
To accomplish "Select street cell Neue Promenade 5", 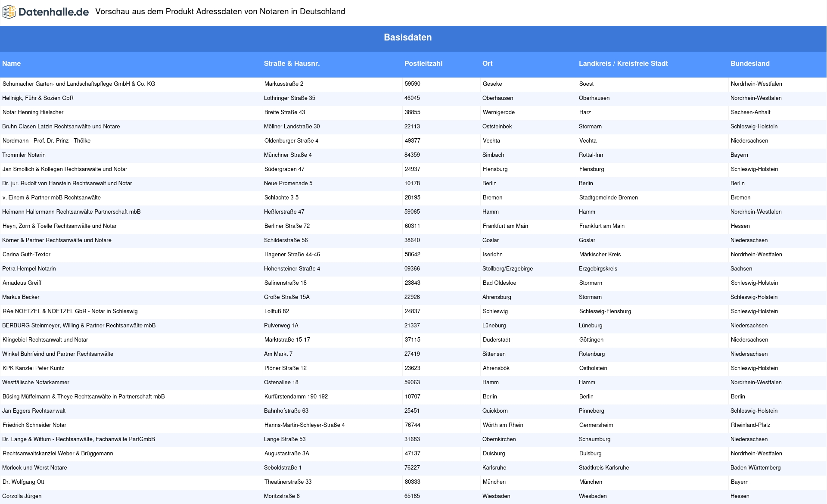I will 288,184.
